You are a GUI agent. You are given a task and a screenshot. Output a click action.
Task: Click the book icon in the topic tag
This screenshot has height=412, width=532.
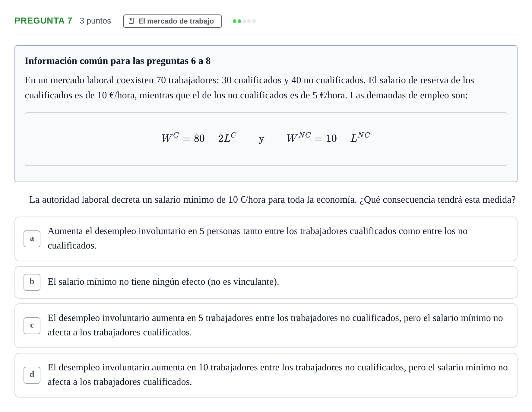(131, 21)
